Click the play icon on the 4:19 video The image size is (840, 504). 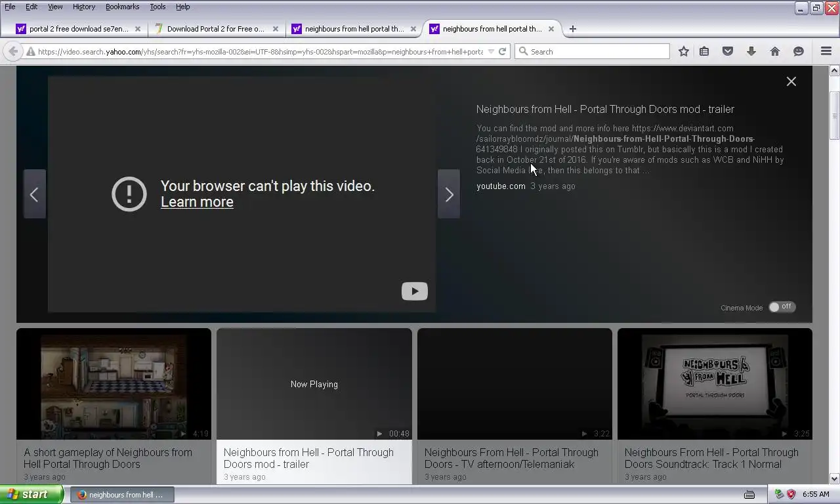184,434
